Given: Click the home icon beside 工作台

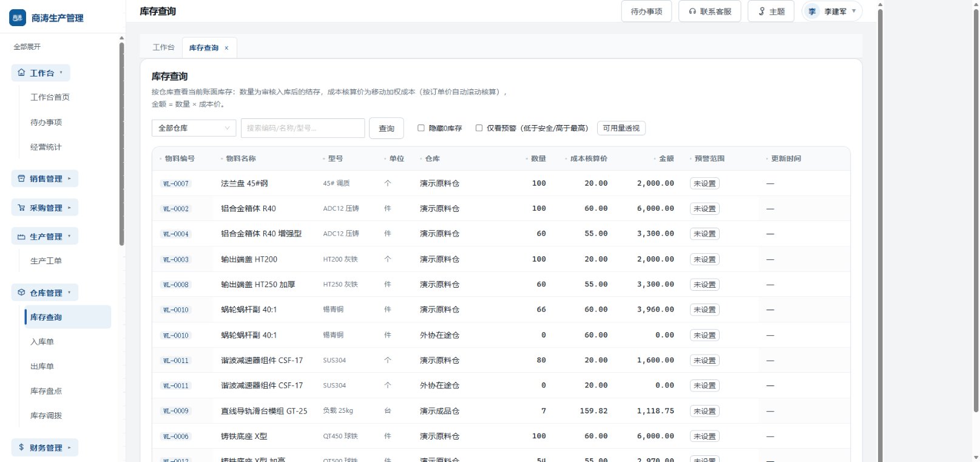Looking at the screenshot, I should pos(21,73).
